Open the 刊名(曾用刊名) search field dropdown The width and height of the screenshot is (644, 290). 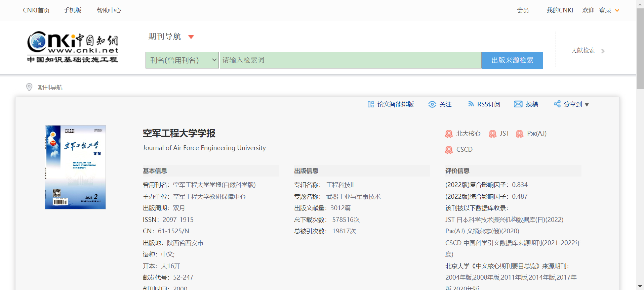pos(182,60)
